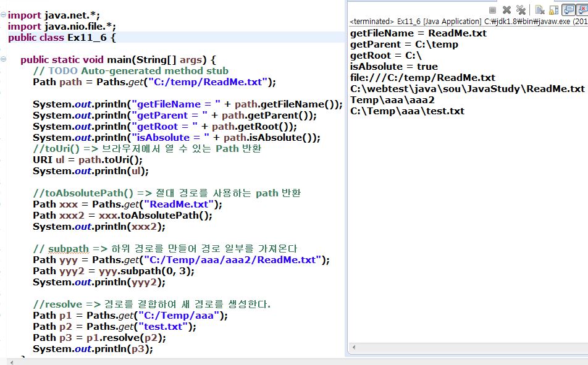
Task: Click Remove All Terminated Launches icon
Action: point(521,10)
